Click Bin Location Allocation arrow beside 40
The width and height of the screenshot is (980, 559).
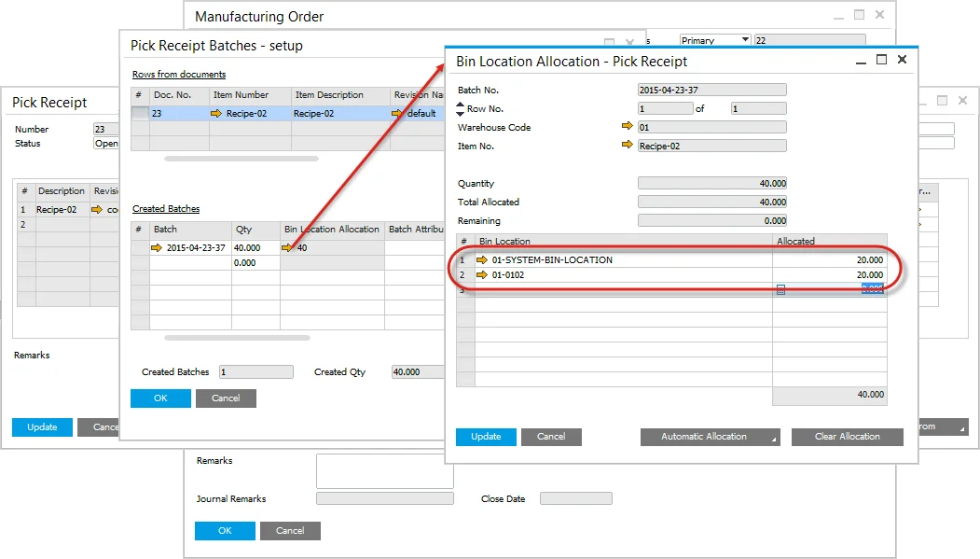click(289, 248)
